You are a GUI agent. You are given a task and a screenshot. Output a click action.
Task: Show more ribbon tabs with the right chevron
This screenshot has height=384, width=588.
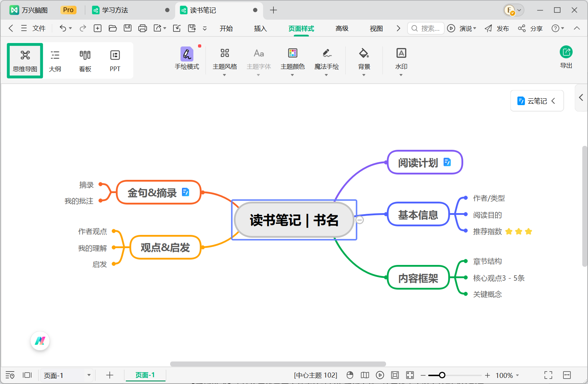pos(399,28)
